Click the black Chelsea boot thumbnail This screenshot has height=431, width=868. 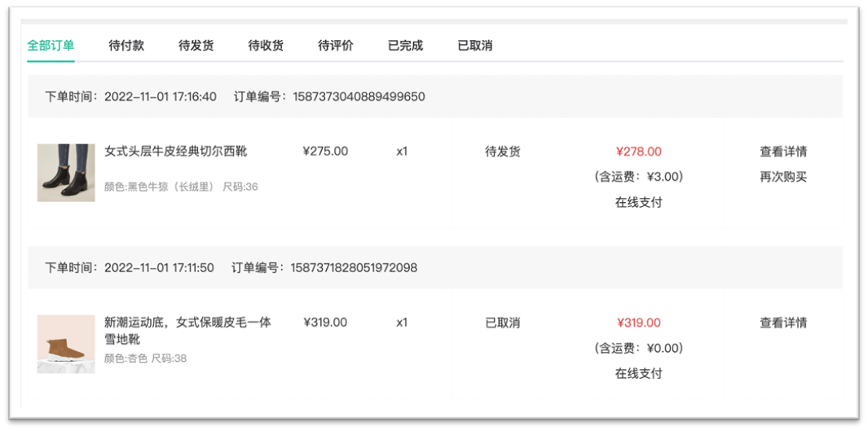point(66,173)
